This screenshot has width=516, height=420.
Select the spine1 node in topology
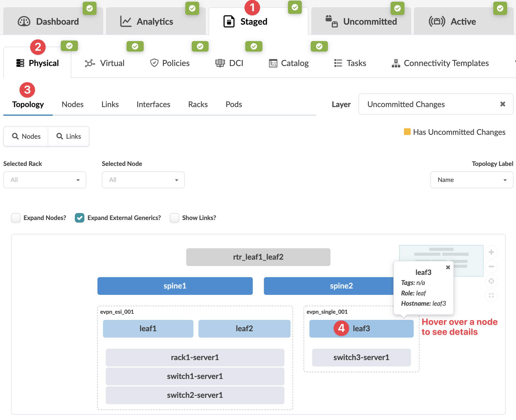pos(175,286)
